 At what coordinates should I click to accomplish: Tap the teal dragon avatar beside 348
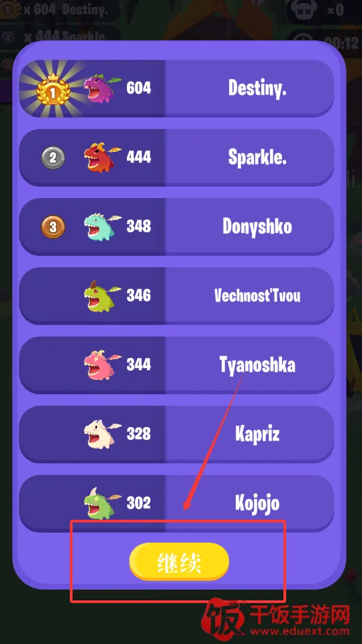pyautogui.click(x=103, y=226)
